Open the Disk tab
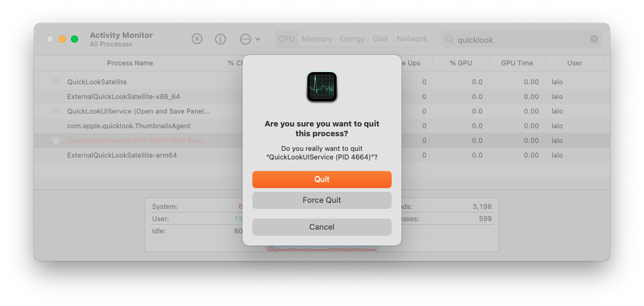The image size is (644, 306). click(381, 39)
